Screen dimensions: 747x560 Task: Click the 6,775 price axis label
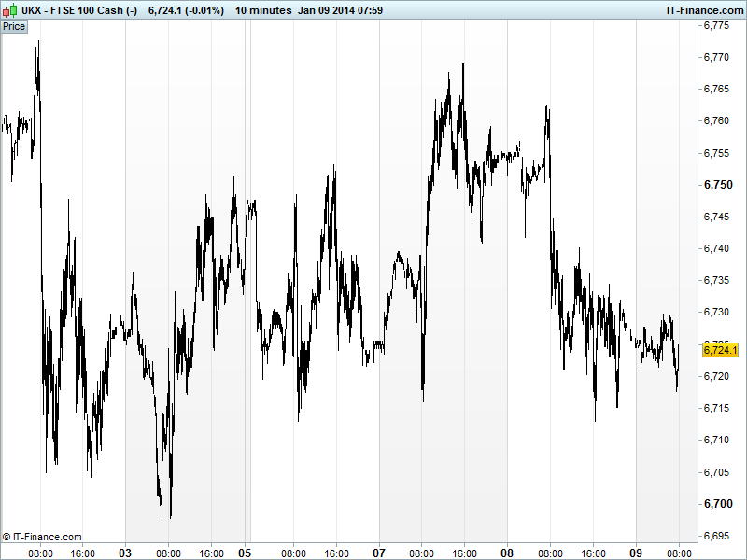point(716,25)
